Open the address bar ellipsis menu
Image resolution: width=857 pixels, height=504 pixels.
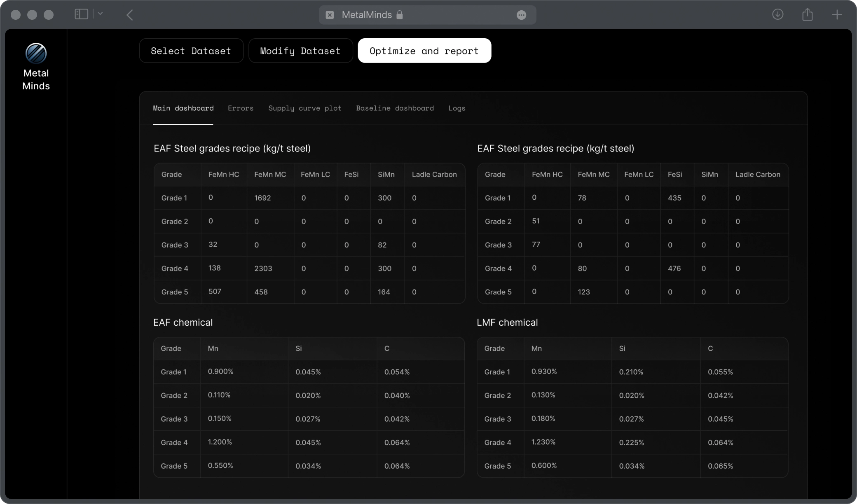[521, 15]
